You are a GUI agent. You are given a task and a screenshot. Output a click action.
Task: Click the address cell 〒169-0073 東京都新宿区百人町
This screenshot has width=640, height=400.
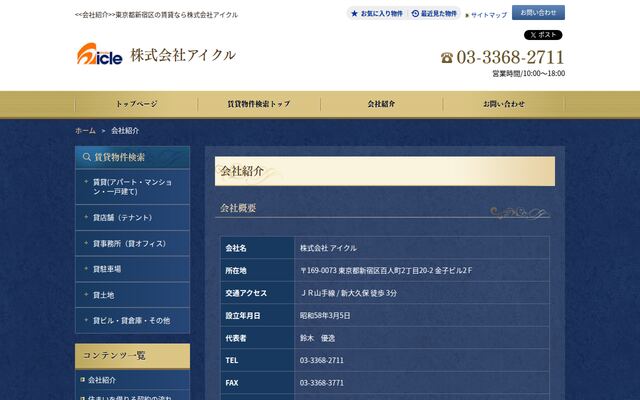(422, 271)
